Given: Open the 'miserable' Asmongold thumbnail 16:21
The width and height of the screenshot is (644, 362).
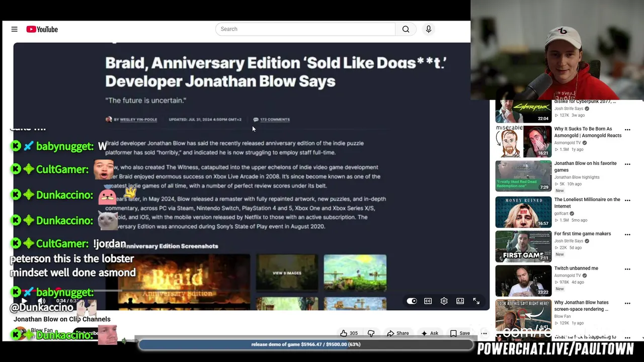Looking at the screenshot, I should coord(523,141).
